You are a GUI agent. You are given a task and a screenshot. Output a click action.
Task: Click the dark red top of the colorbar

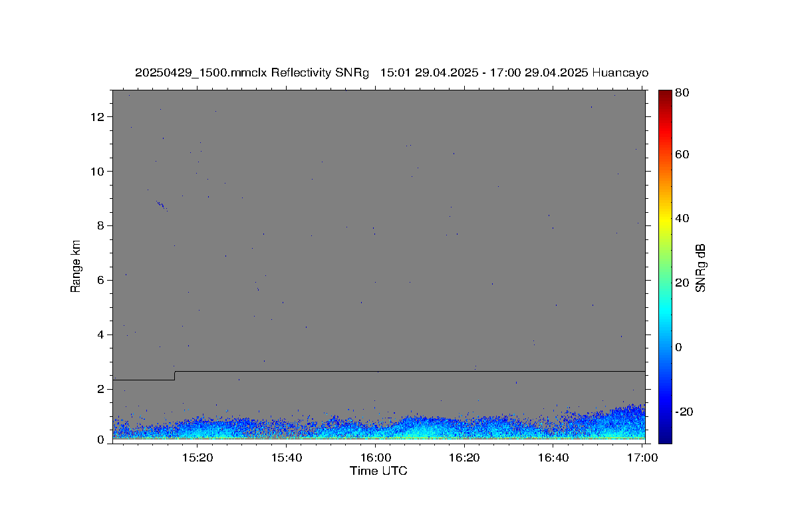click(665, 94)
